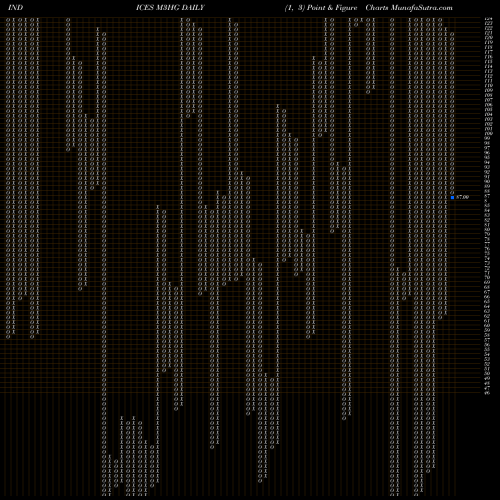The width and height of the screenshot is (500, 500).
Task: Click top X of the leftmost X column
Action: point(14,20)
